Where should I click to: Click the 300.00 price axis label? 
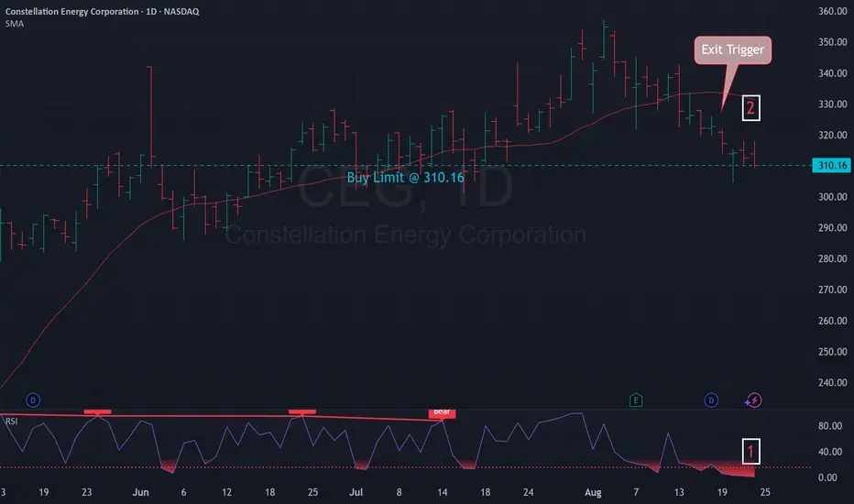coord(832,197)
